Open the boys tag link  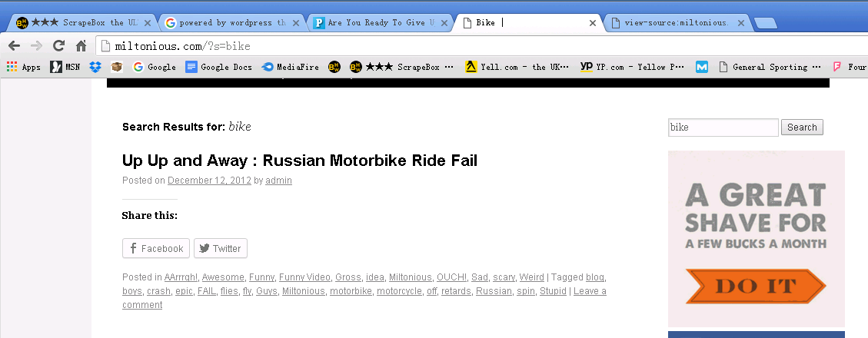[133, 291]
